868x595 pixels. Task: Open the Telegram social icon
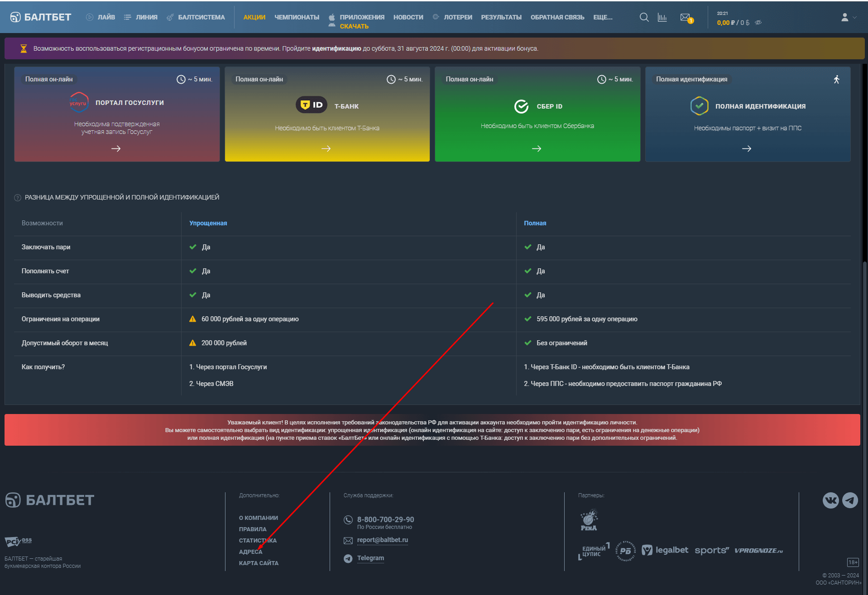pyautogui.click(x=850, y=500)
